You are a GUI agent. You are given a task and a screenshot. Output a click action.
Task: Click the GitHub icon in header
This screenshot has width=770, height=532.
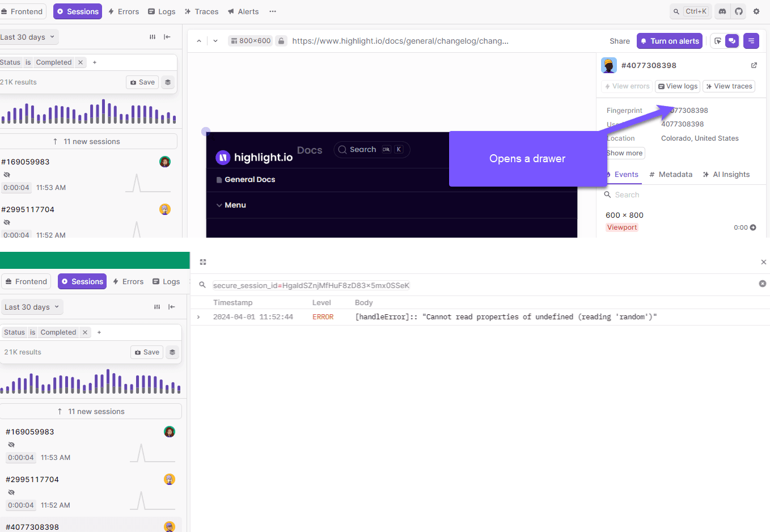[x=739, y=11]
